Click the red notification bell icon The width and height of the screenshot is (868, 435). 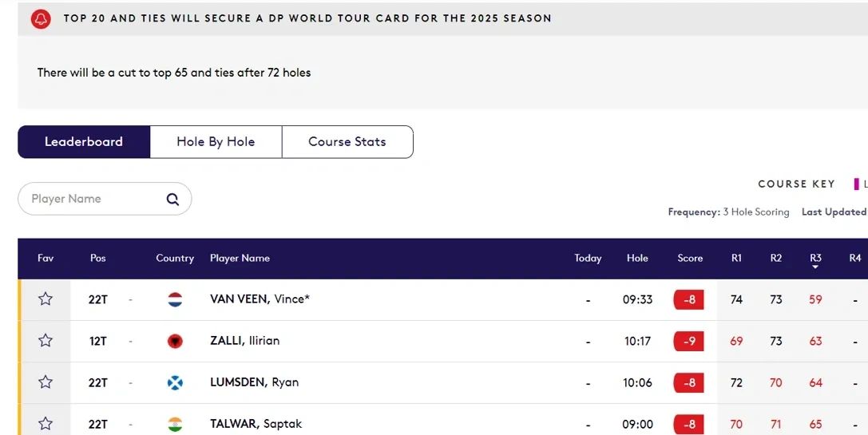[x=41, y=19]
